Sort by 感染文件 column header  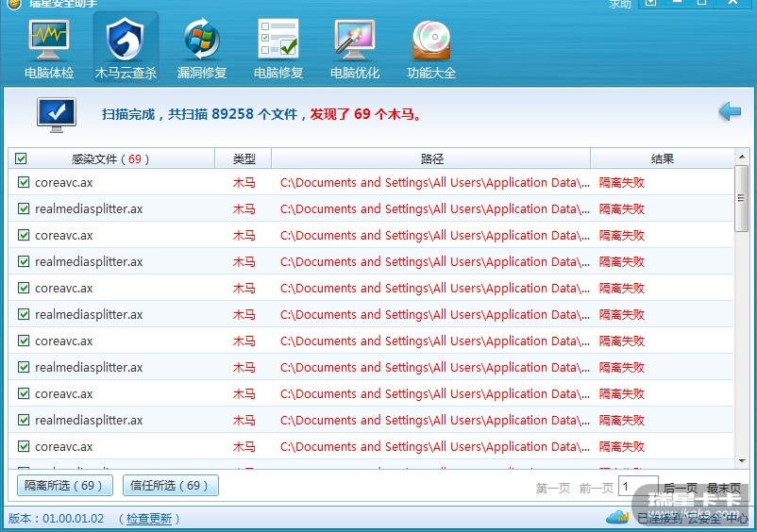point(110,158)
